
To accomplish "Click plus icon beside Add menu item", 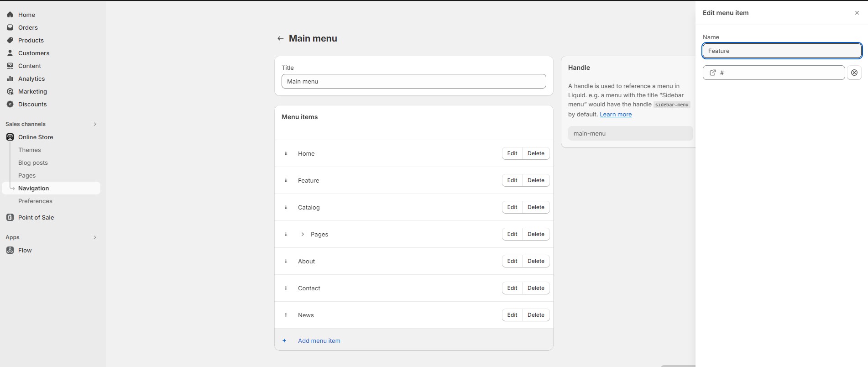I will click(x=284, y=341).
